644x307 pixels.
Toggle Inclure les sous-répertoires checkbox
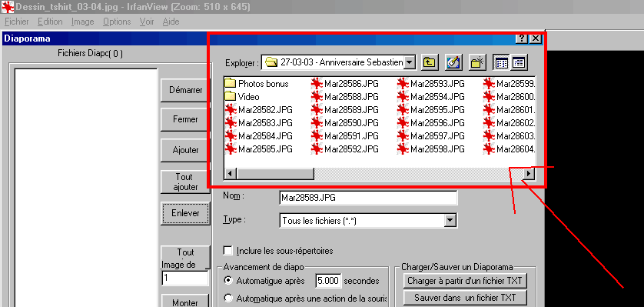click(227, 250)
